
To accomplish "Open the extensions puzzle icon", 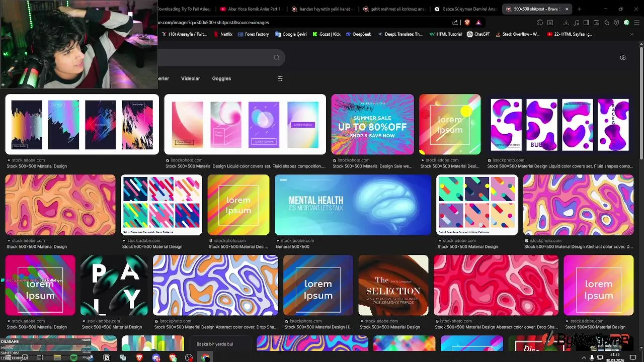I will [x=540, y=23].
